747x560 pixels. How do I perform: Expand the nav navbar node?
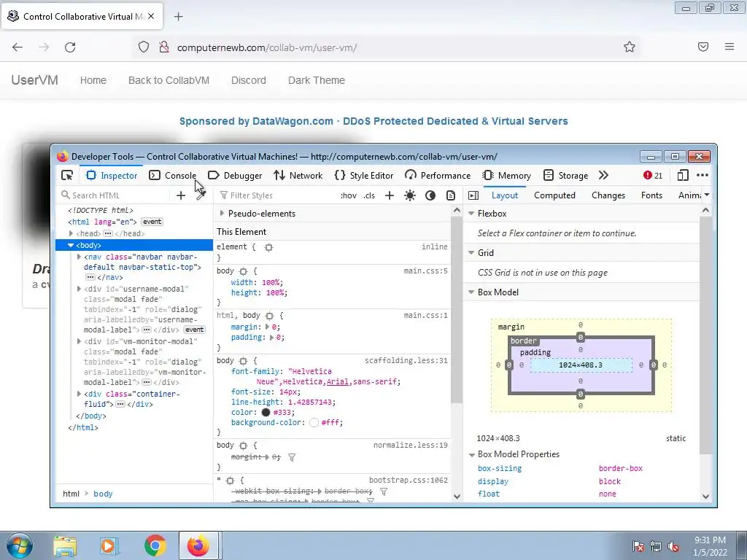[79, 257]
